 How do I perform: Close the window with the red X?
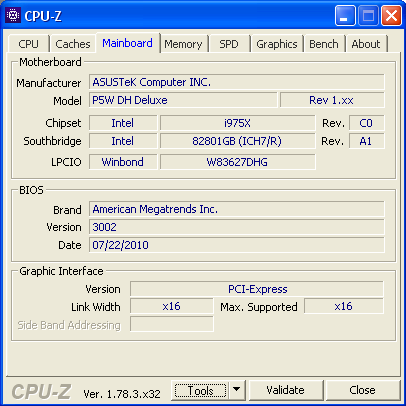point(391,16)
